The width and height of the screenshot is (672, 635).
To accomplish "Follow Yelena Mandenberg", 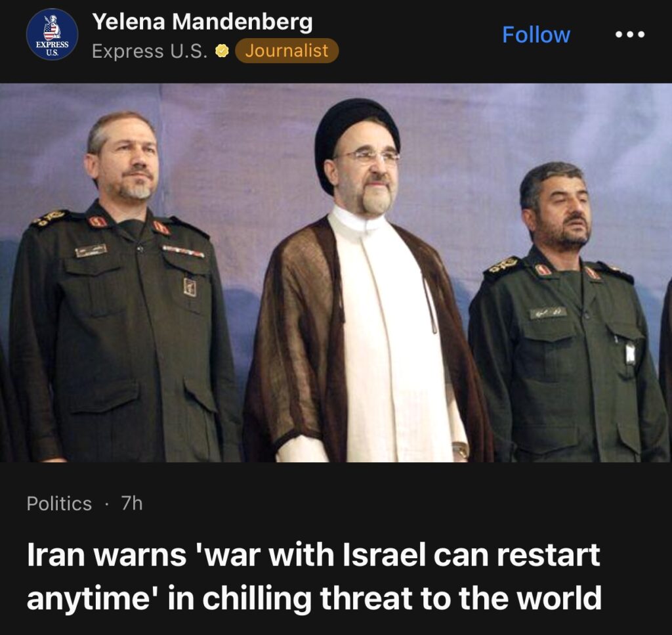I will click(535, 35).
